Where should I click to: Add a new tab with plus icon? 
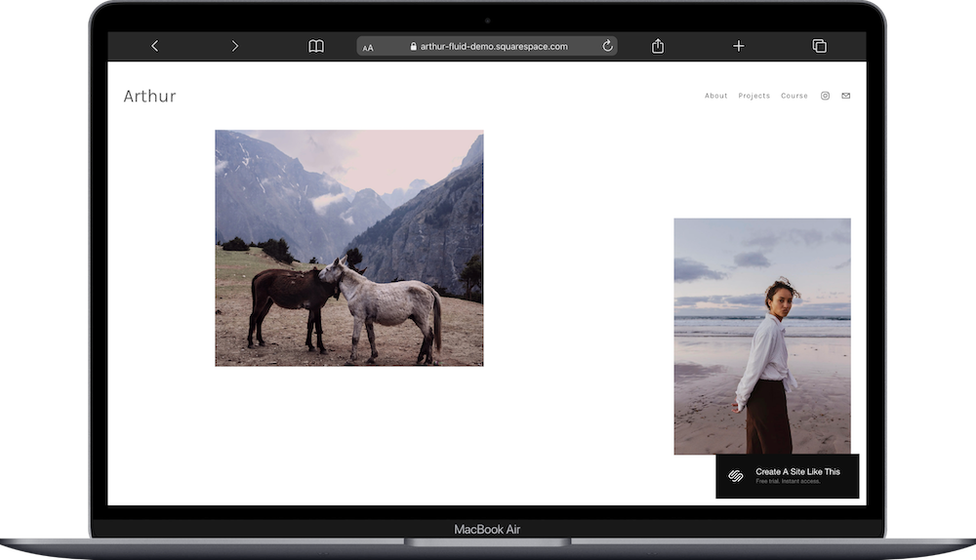point(738,46)
